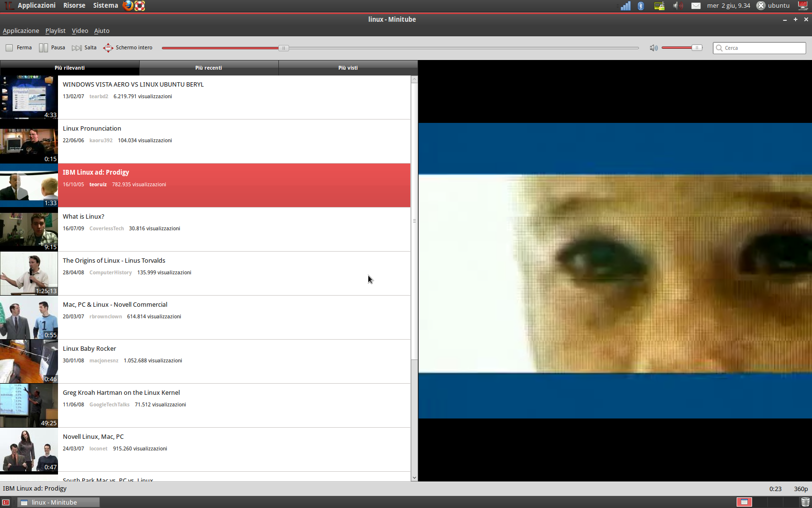Mute sound with the toolbar speaker icon

(x=653, y=48)
